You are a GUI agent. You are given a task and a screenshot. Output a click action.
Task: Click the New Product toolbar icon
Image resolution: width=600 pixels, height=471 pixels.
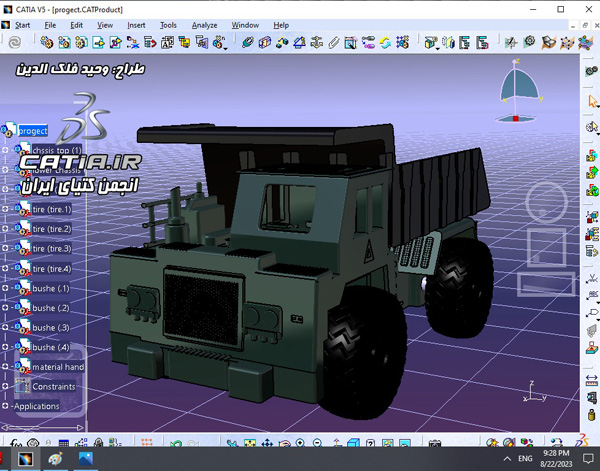point(64,42)
